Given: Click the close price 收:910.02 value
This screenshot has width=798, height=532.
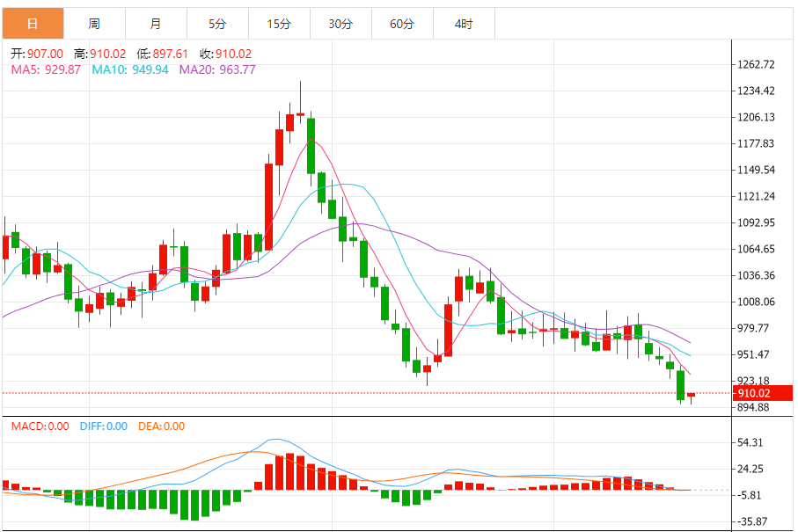Looking at the screenshot, I should tap(225, 54).
